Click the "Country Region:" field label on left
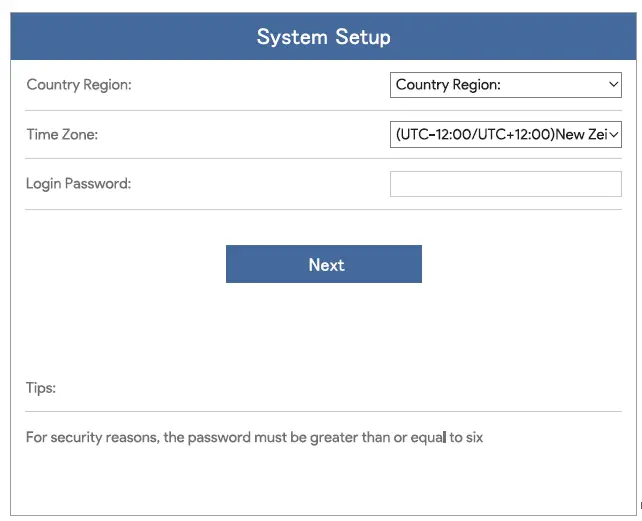The image size is (642, 521). [79, 85]
